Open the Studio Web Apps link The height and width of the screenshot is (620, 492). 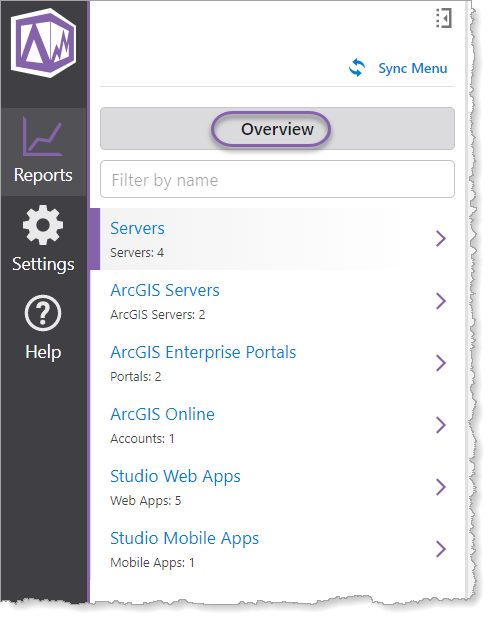pos(175,477)
